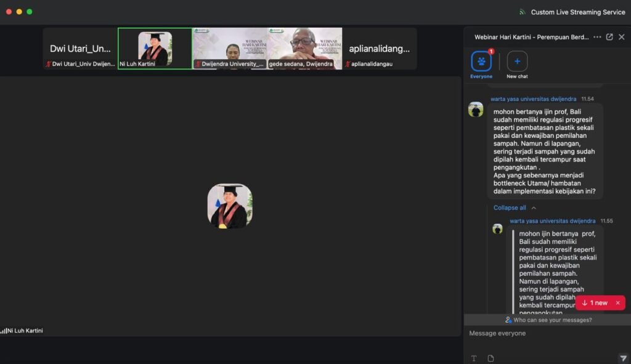
Task: Attach a file to chat message
Action: (491, 358)
